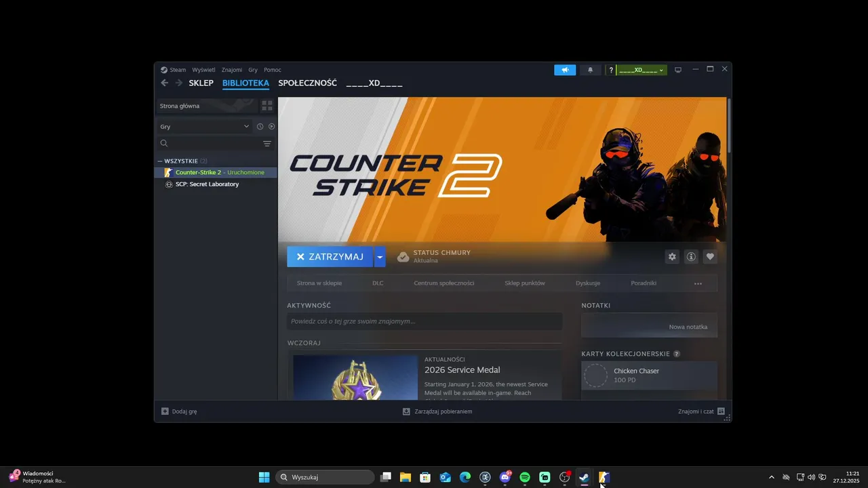
Task: Click Strona główna button
Action: 207,106
